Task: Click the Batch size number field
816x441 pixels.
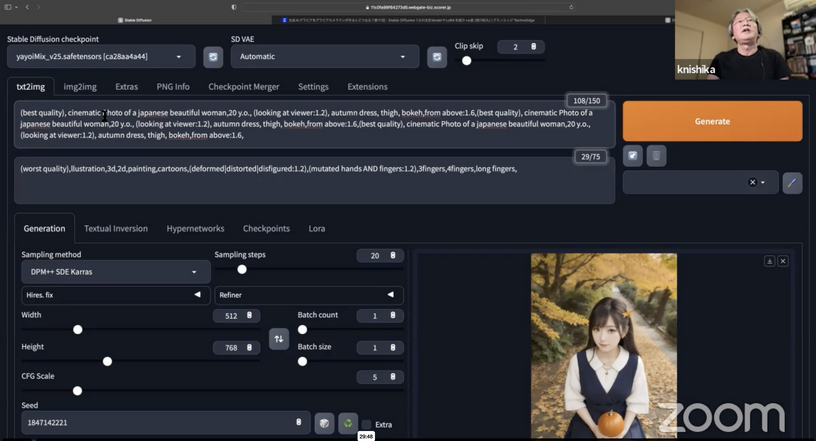Action: point(380,348)
